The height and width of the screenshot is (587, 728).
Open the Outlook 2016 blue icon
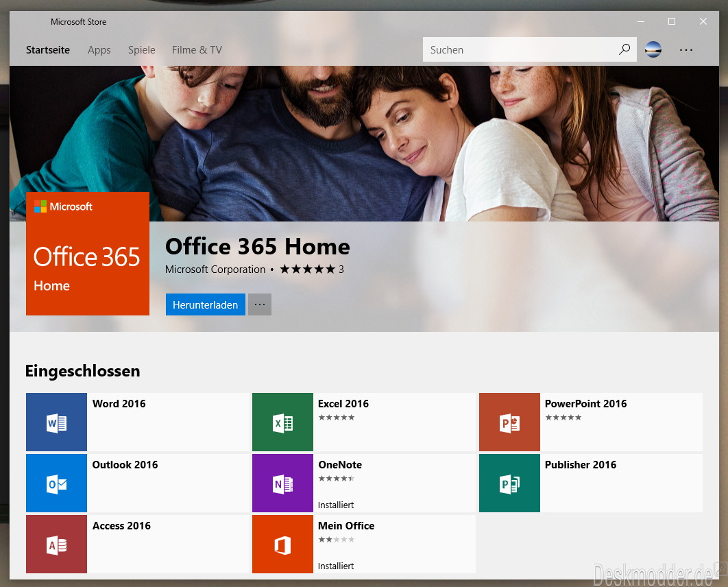pyautogui.click(x=56, y=483)
